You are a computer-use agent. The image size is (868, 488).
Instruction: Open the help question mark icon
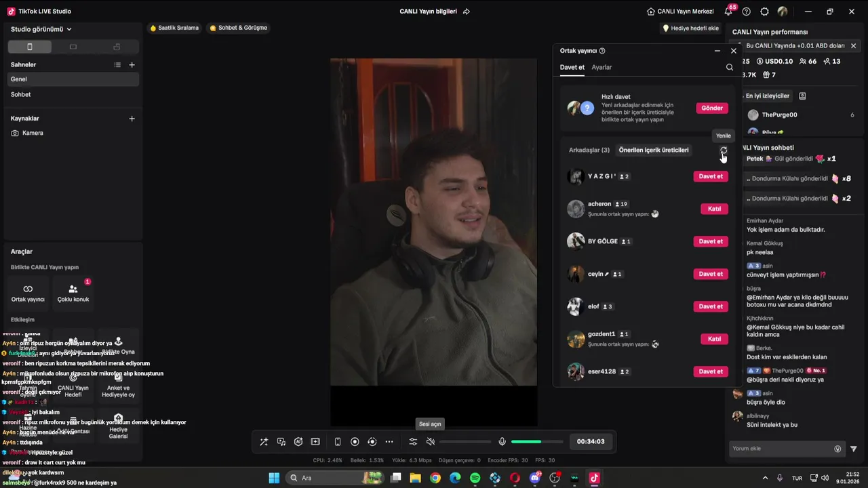747,12
